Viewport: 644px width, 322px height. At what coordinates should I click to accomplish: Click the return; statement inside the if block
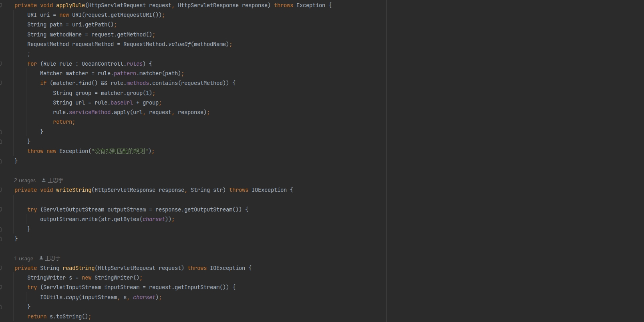click(x=64, y=122)
